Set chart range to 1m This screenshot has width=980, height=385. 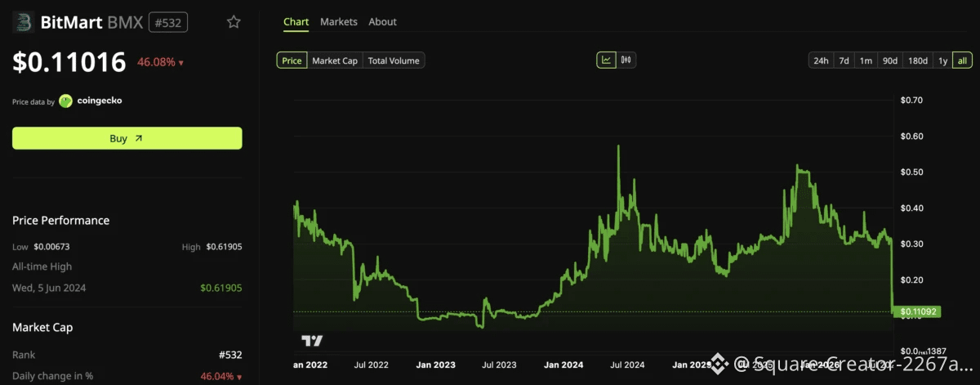(x=866, y=60)
